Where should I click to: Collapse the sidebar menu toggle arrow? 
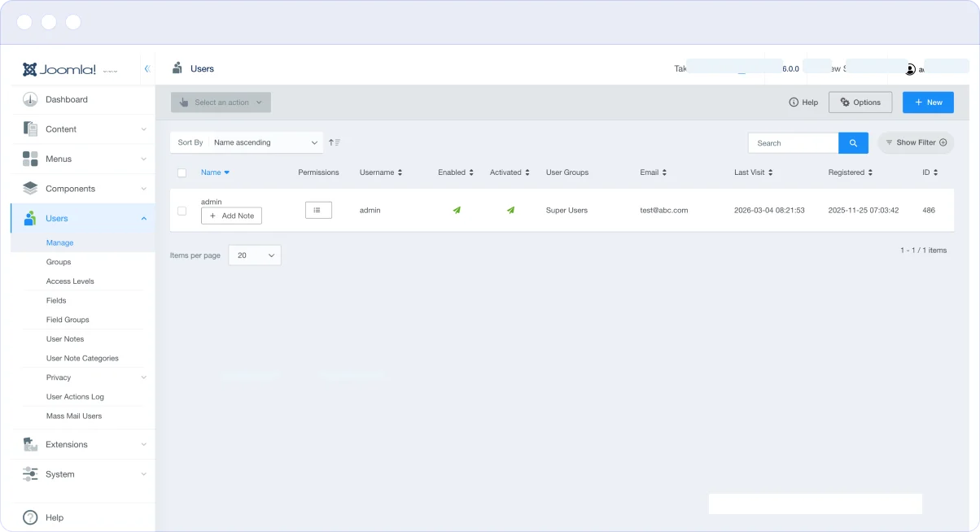pos(147,69)
